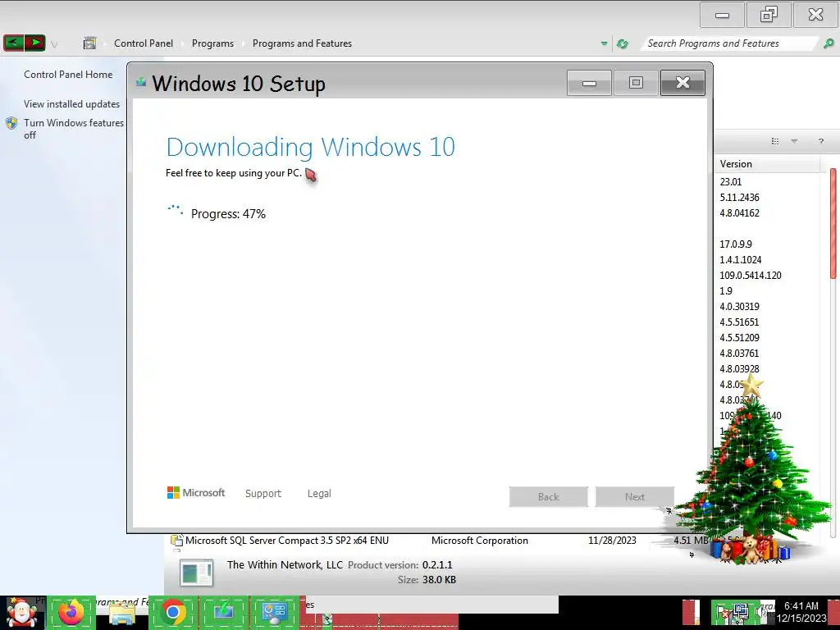Select version 4.0.30319 row
This screenshot has height=630, width=840.
pyautogui.click(x=739, y=307)
